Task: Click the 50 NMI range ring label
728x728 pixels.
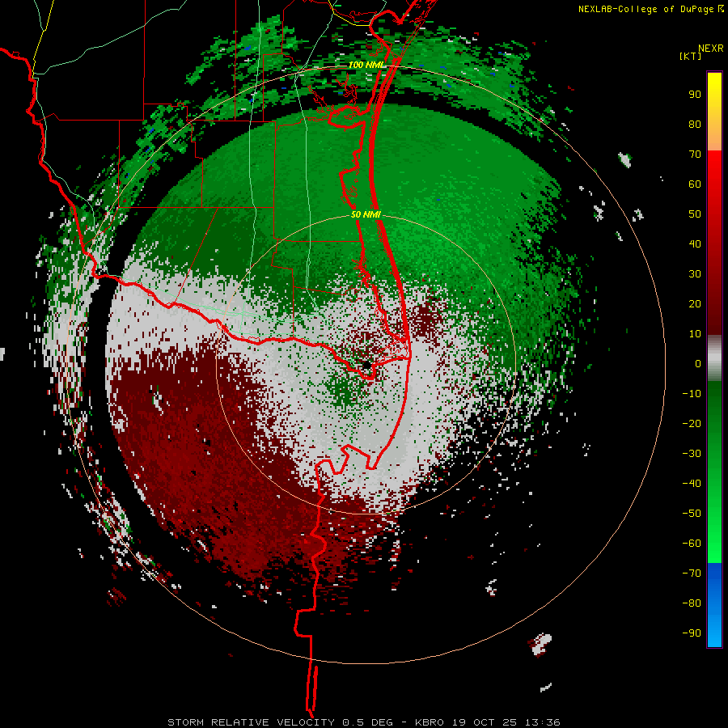Action: [x=366, y=214]
